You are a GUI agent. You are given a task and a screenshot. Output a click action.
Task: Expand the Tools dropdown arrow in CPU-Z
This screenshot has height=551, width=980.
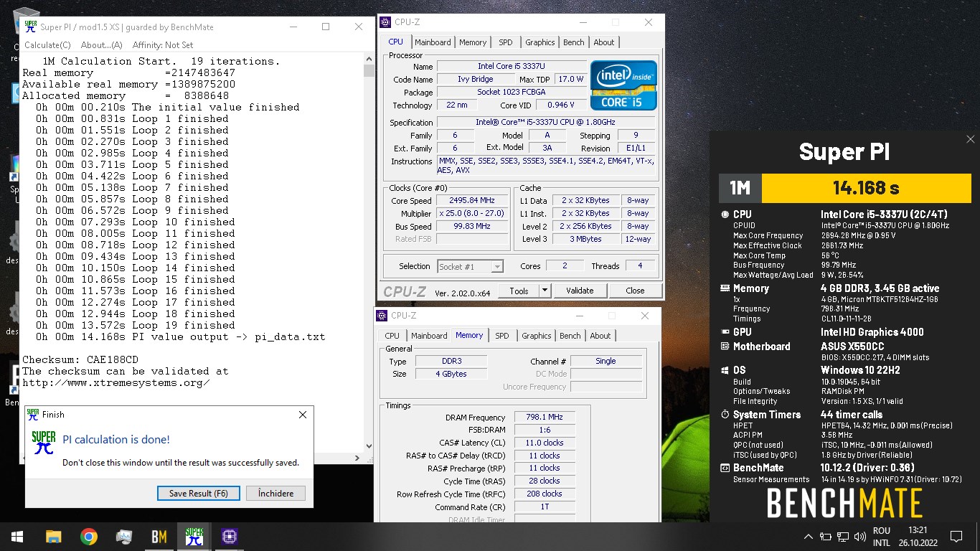pos(545,291)
